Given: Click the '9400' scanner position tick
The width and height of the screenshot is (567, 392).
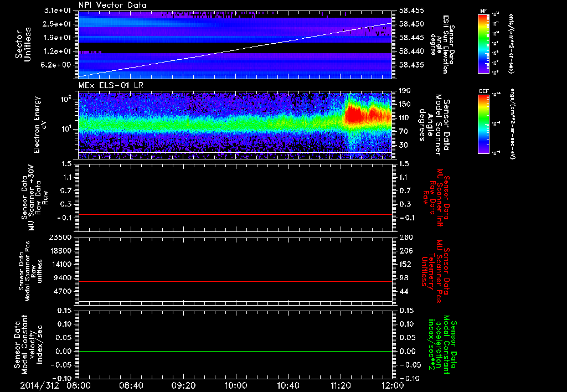Looking at the screenshot, I should click(63, 278).
